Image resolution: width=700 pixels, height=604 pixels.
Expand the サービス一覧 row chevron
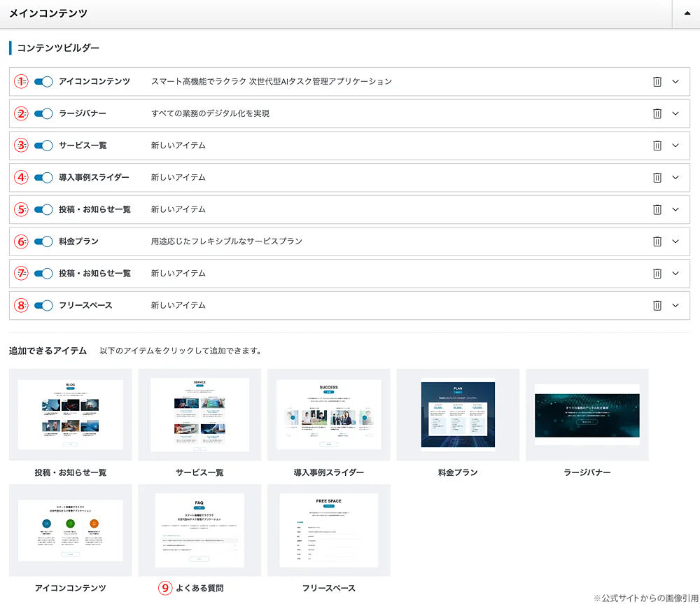click(x=675, y=146)
